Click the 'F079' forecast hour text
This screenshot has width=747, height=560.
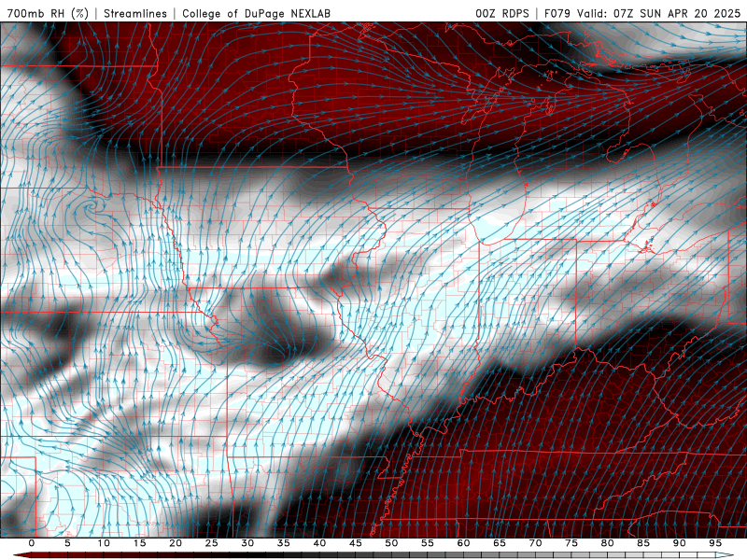coord(558,13)
